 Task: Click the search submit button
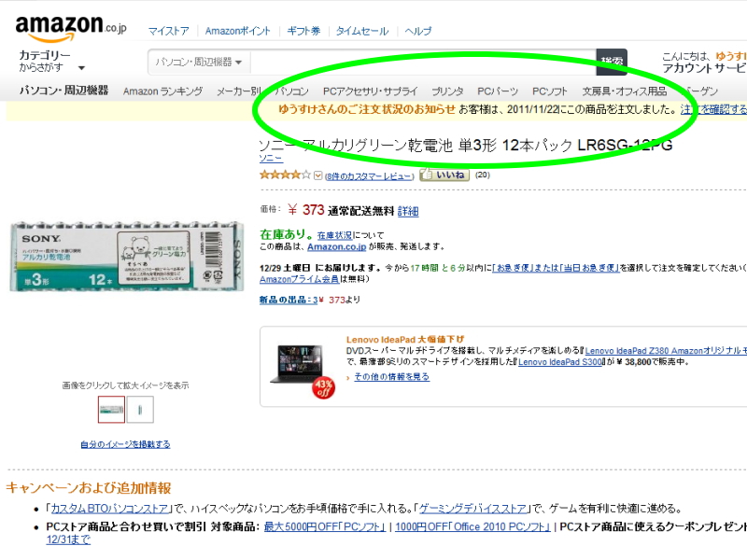[x=613, y=62]
